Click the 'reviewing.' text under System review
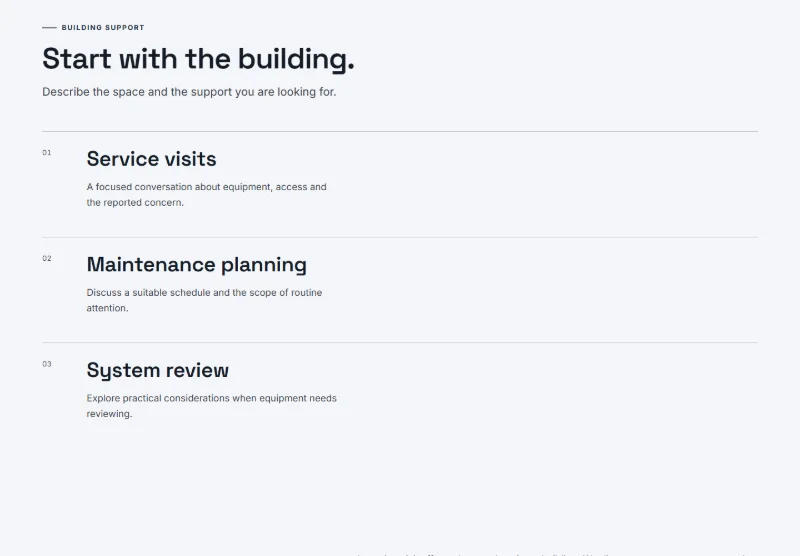Screen dimensions: 800x556 [109, 414]
